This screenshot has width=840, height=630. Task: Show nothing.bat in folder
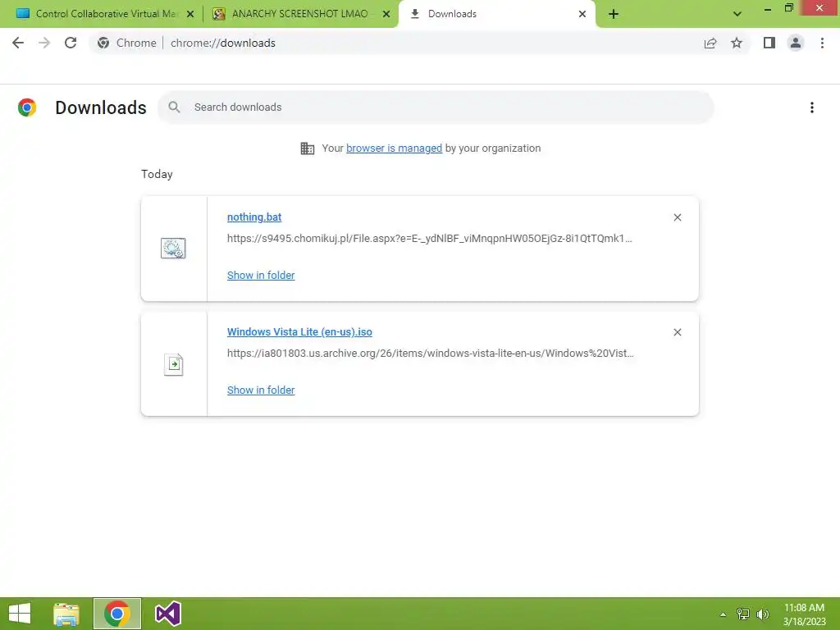(261, 276)
